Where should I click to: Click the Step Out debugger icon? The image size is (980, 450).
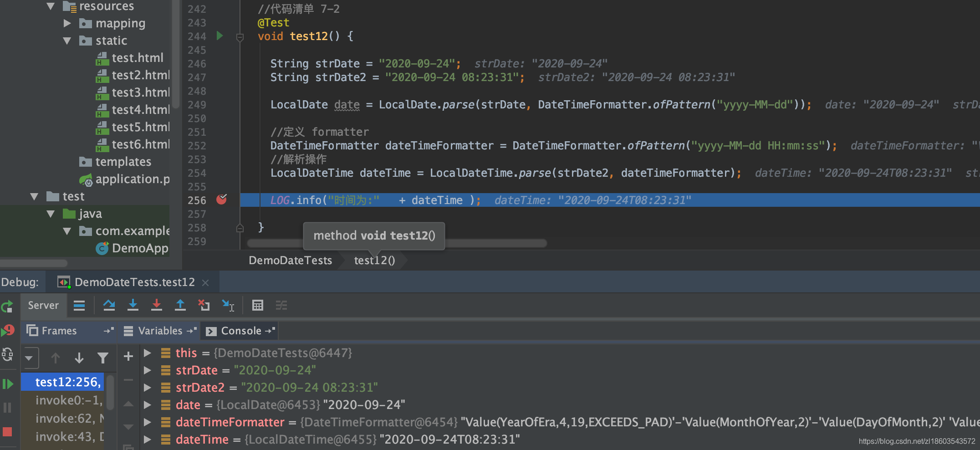coord(180,305)
